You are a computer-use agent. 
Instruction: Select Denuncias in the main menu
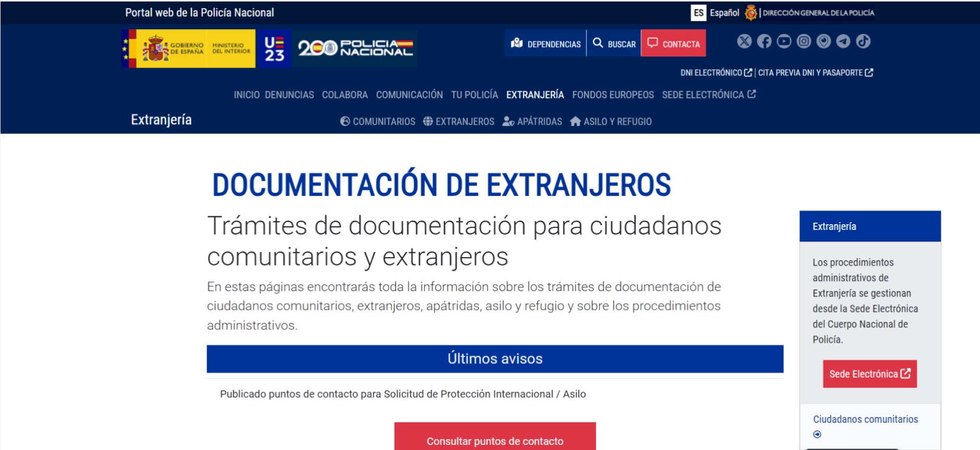coord(289,95)
